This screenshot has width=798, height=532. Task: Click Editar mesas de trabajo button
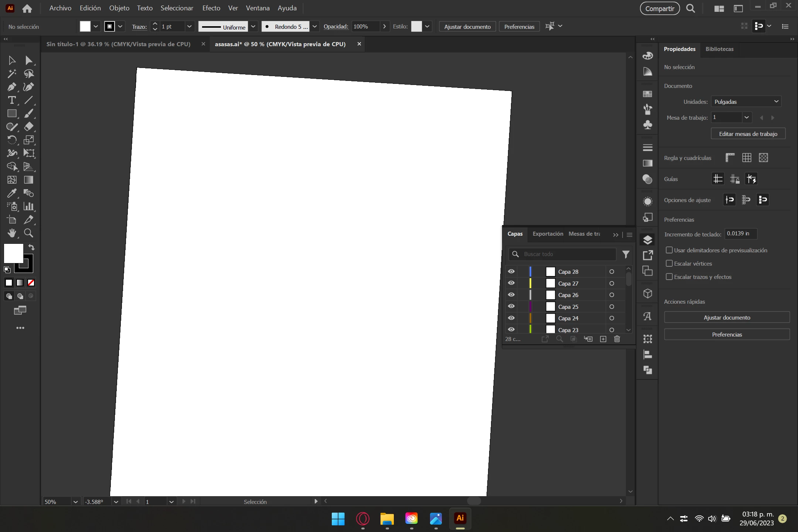(x=748, y=134)
